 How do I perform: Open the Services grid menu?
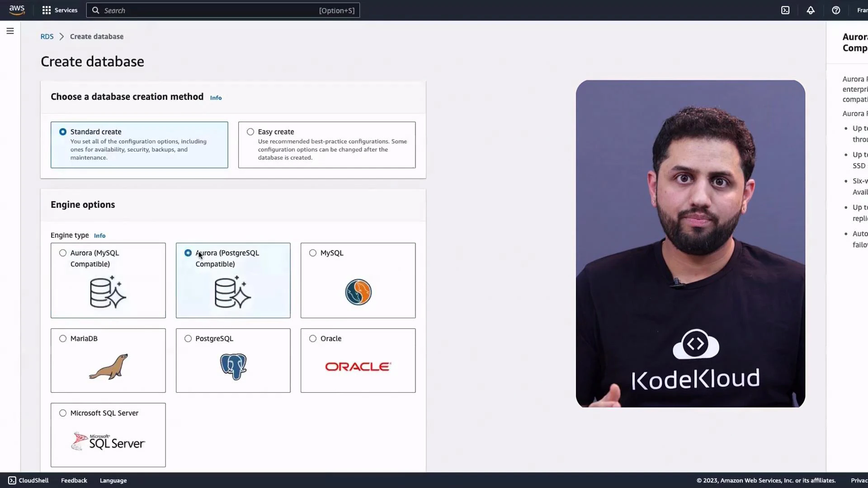point(59,10)
